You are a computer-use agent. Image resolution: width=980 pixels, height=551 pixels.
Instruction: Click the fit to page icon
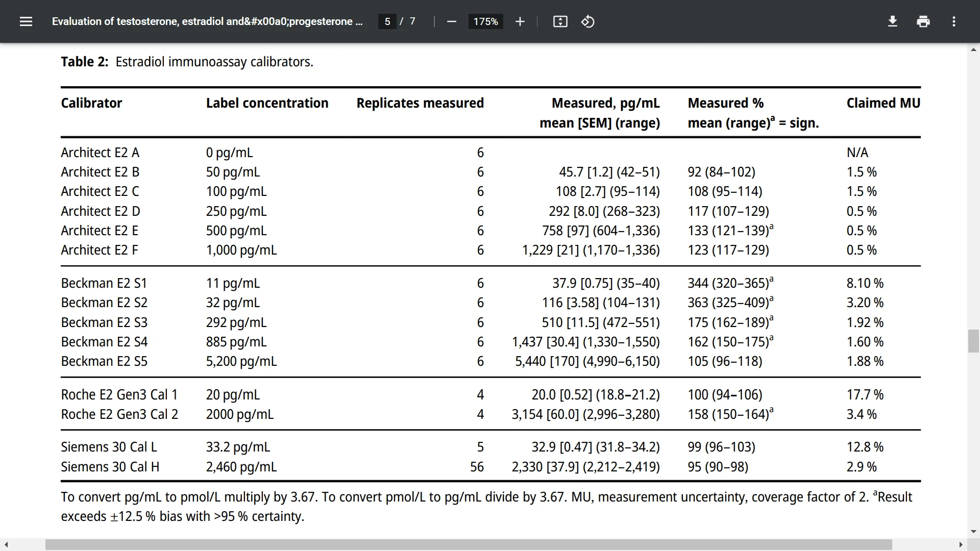[x=560, y=21]
